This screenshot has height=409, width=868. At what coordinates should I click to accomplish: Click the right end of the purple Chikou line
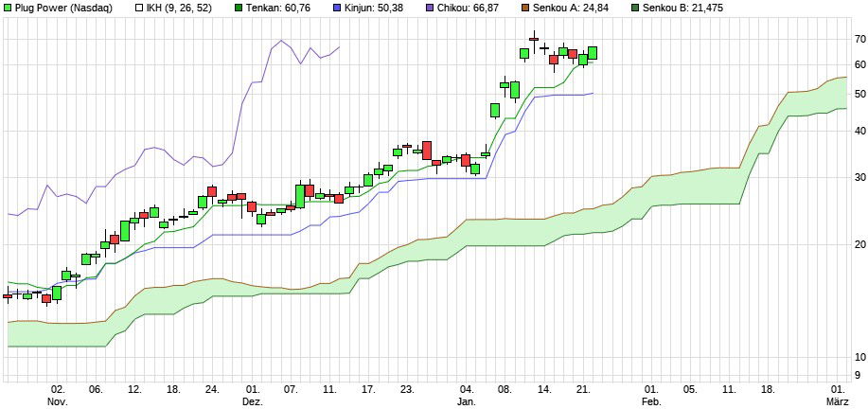coord(339,47)
